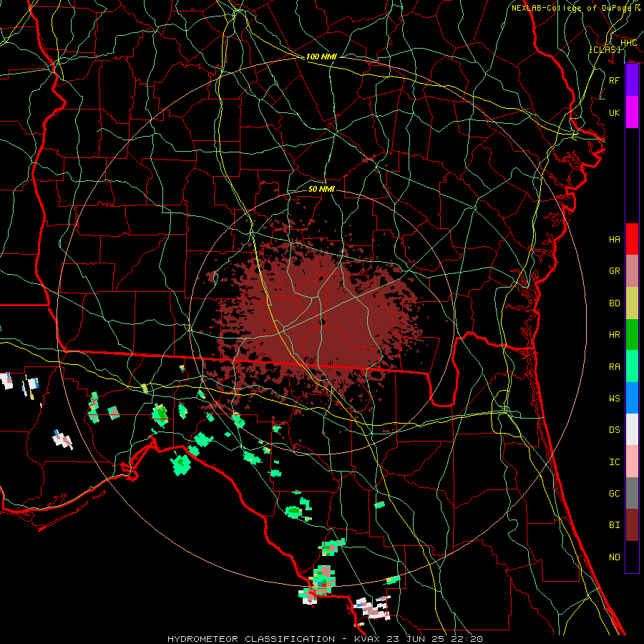Click the ND black legend swatch
644x644 pixels.
click(x=632, y=557)
